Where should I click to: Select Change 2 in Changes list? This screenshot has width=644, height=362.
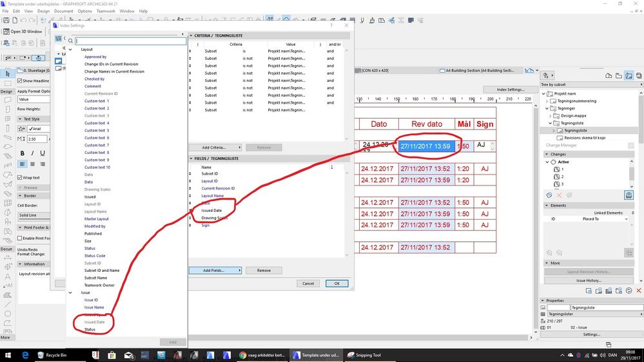click(x=559, y=176)
